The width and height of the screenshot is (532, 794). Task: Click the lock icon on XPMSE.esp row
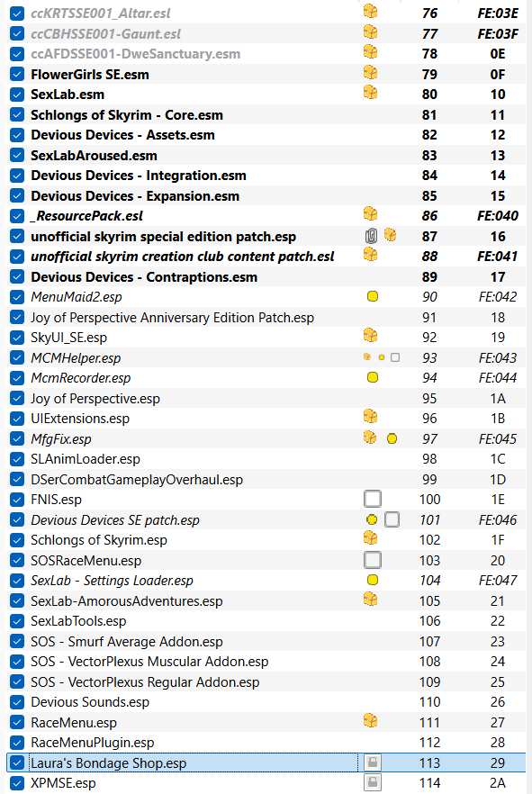373,783
